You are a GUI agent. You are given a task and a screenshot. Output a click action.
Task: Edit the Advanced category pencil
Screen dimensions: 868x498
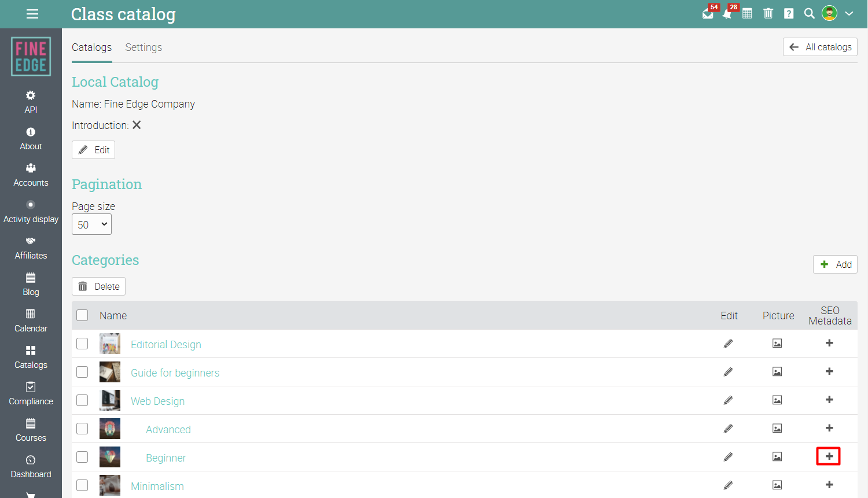point(729,429)
